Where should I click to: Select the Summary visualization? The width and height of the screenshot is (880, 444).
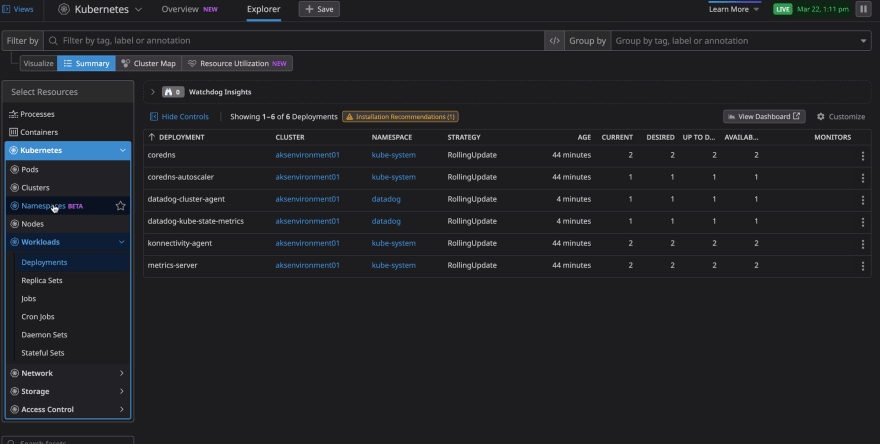(x=86, y=63)
